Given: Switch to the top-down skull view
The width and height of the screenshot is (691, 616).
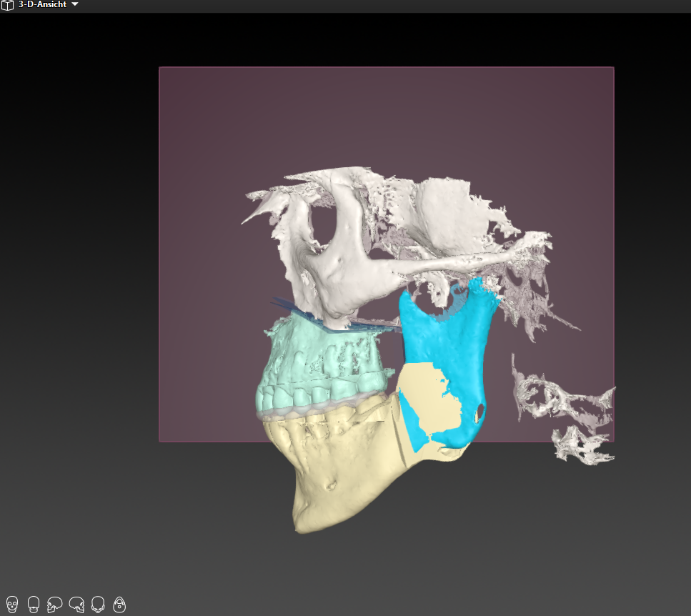Looking at the screenshot, I should pos(98,605).
